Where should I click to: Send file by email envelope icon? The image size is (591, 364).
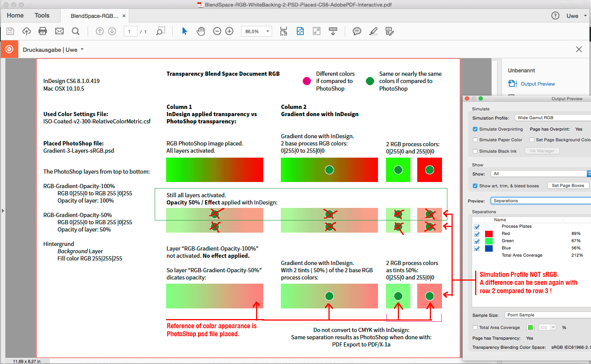(x=59, y=31)
